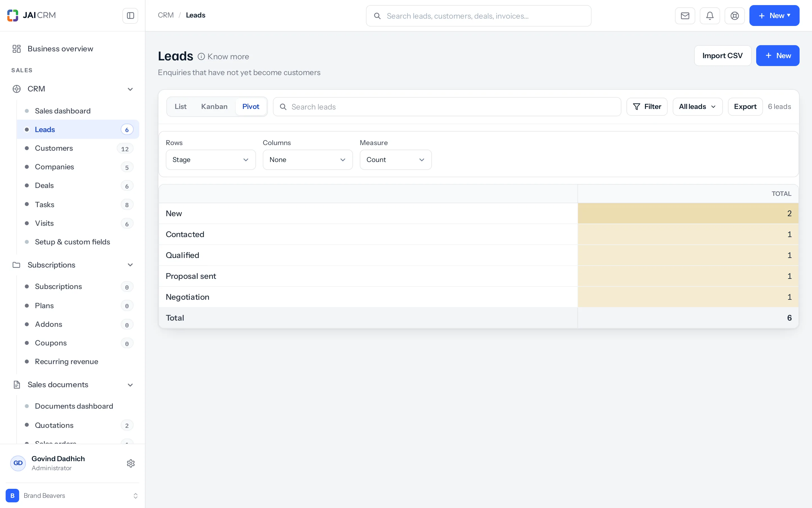Viewport: 812px width, 508px height.
Task: Open Setup & custom fields
Action: pos(78,242)
